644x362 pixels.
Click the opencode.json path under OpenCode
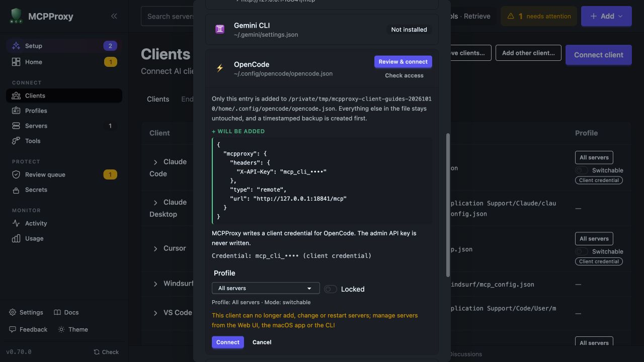pyautogui.click(x=283, y=73)
